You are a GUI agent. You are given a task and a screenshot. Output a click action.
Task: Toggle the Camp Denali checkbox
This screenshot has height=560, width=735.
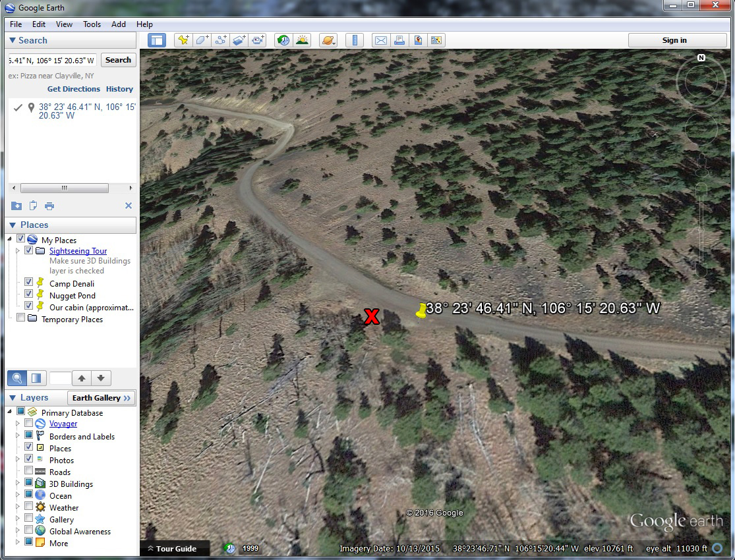pos(28,282)
